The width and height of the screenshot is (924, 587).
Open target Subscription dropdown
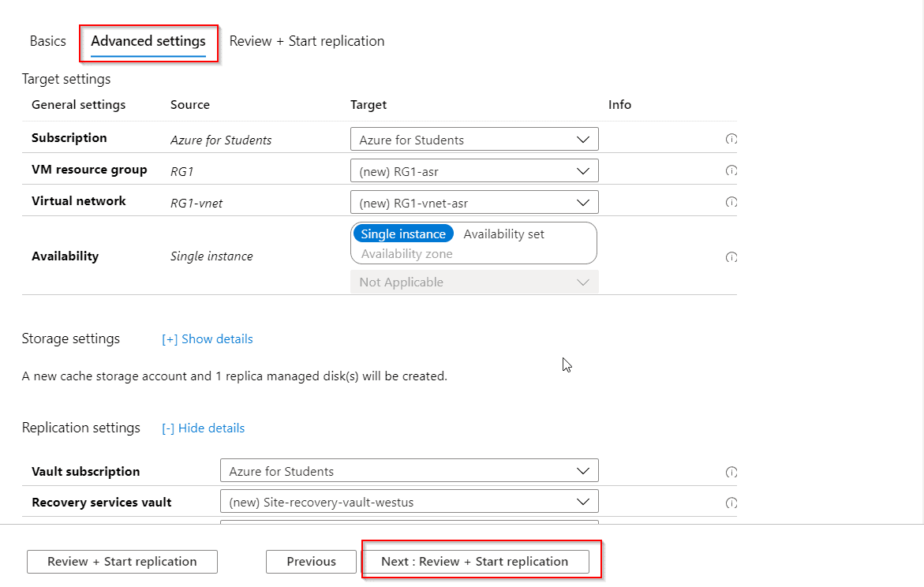pos(474,140)
